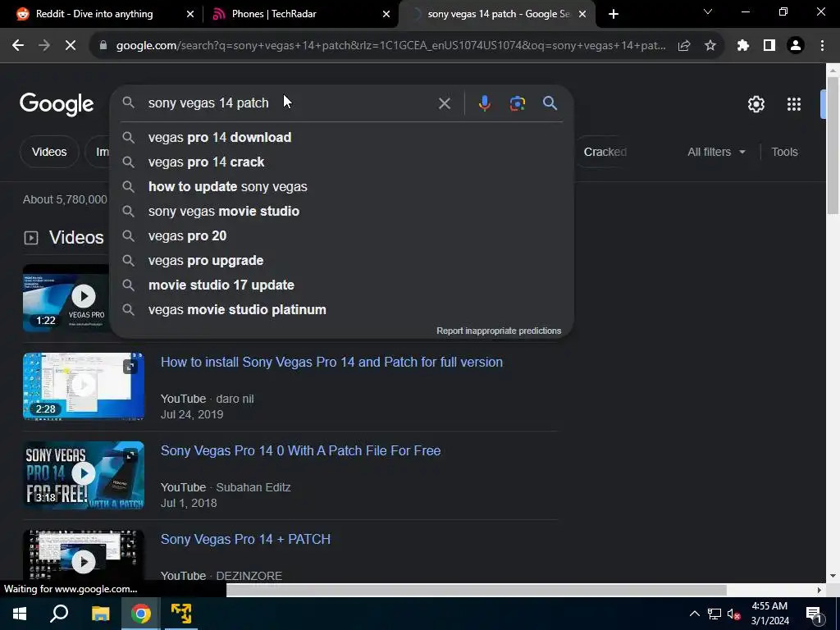Screen dimensions: 840x630
Task: Go back to the previous page
Action: click(18, 46)
